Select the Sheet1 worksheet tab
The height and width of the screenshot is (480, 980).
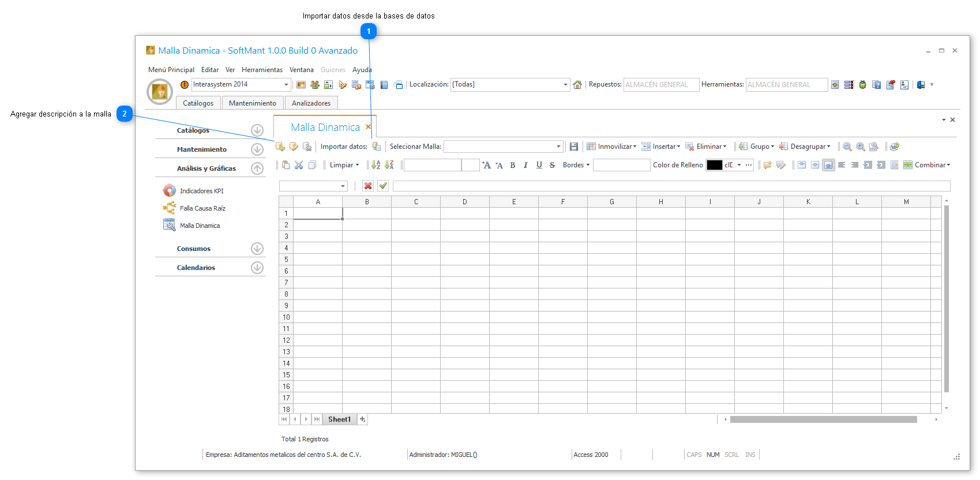339,419
